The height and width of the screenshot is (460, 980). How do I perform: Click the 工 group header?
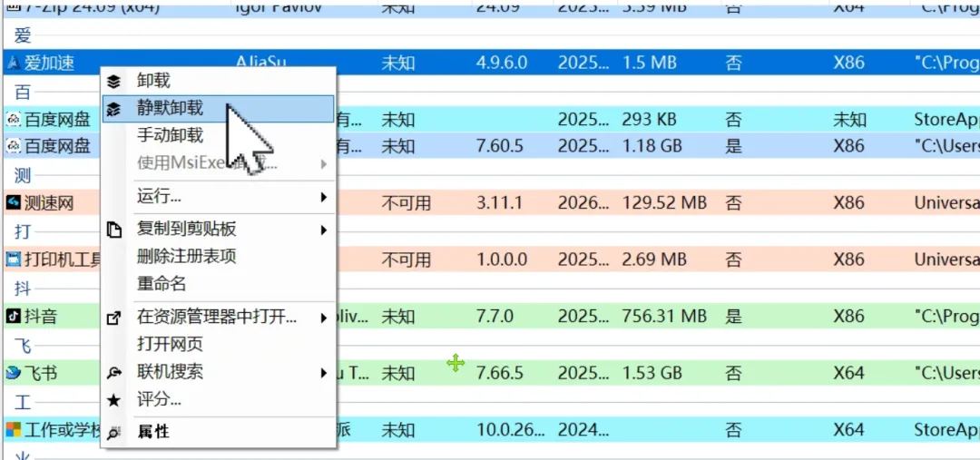[23, 403]
